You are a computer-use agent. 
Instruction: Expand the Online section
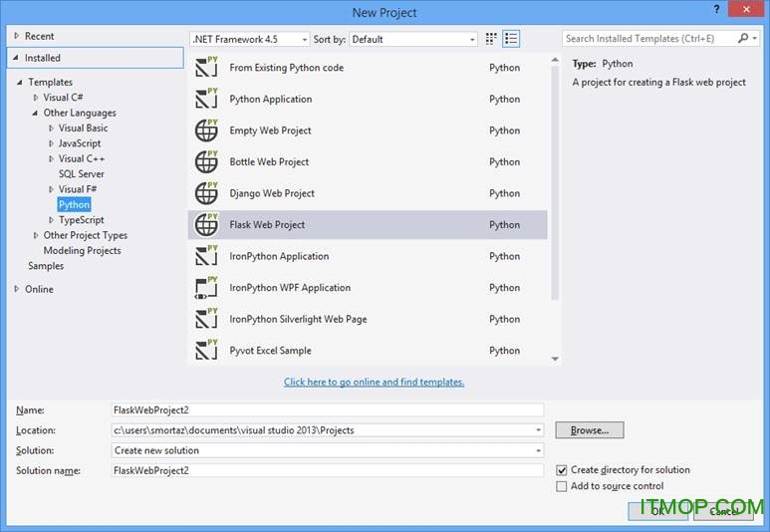click(17, 289)
